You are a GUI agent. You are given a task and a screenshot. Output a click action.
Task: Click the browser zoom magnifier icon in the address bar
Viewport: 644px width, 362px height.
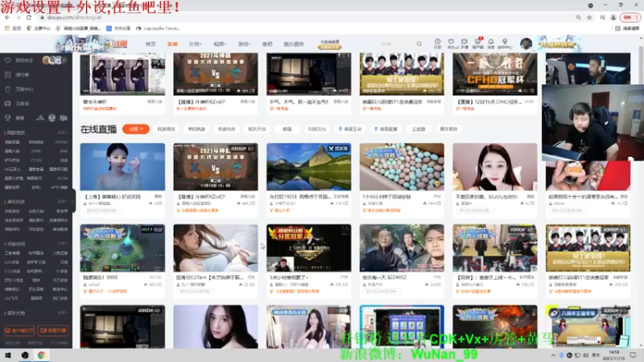coord(578,18)
